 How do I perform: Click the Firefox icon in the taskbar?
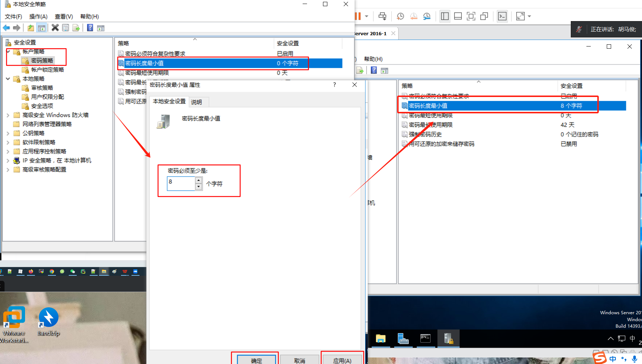(31, 271)
